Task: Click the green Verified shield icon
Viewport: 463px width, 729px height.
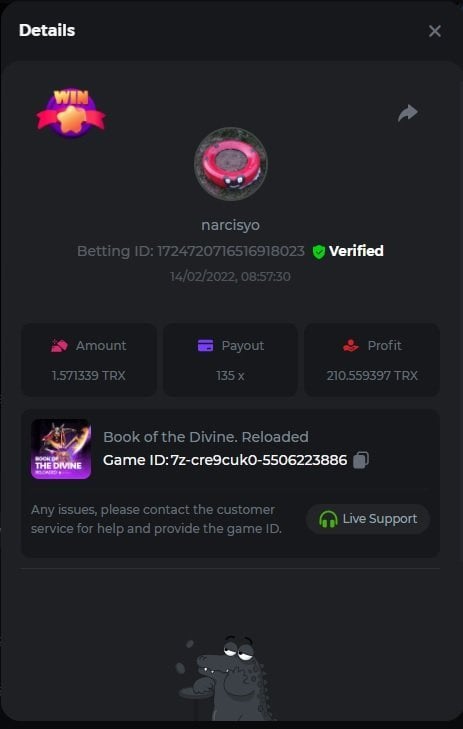Action: [319, 252]
